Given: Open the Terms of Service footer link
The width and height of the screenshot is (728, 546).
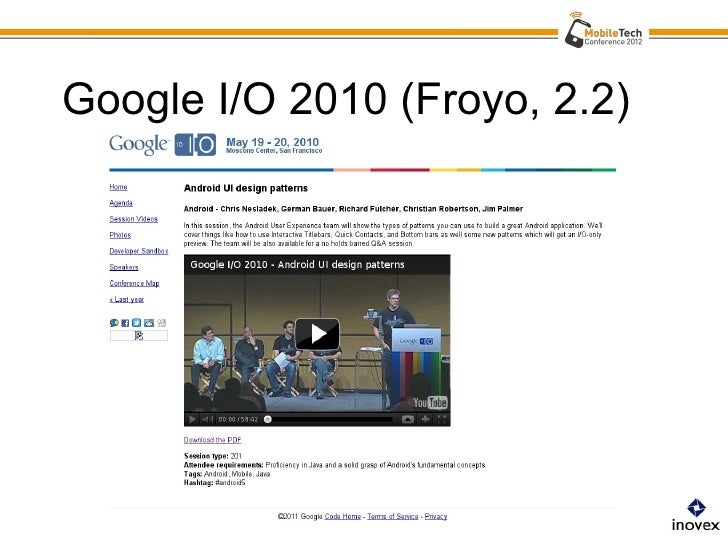Looking at the screenshot, I should 393,516.
